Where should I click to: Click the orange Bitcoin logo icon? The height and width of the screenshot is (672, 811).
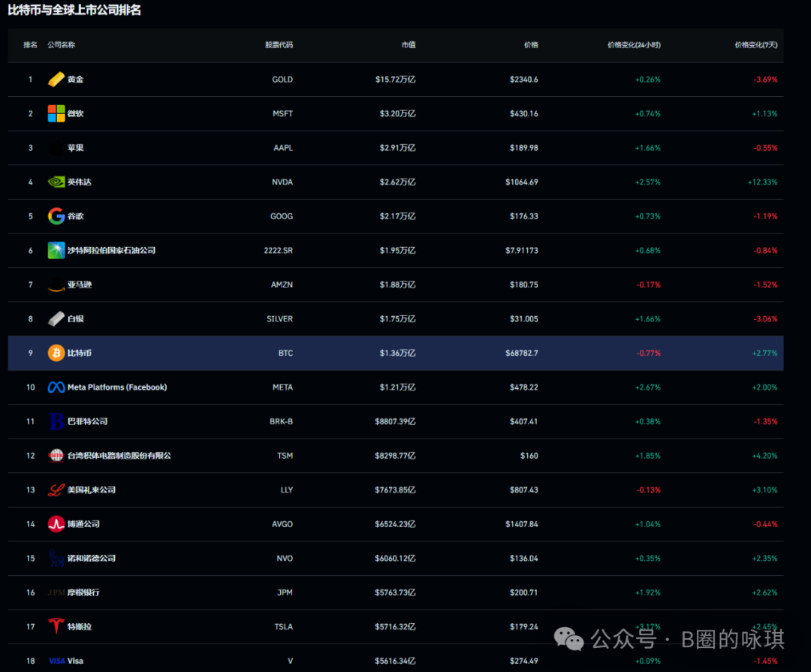(56, 353)
